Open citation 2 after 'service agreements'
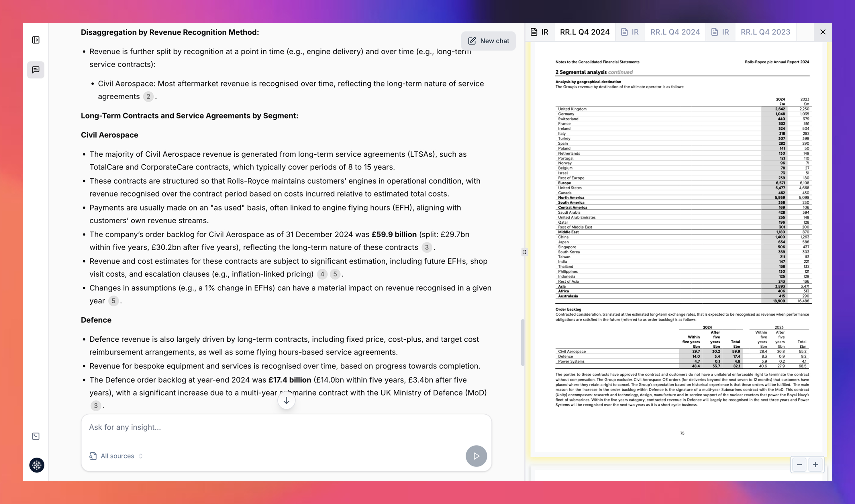The image size is (855, 504). [148, 97]
